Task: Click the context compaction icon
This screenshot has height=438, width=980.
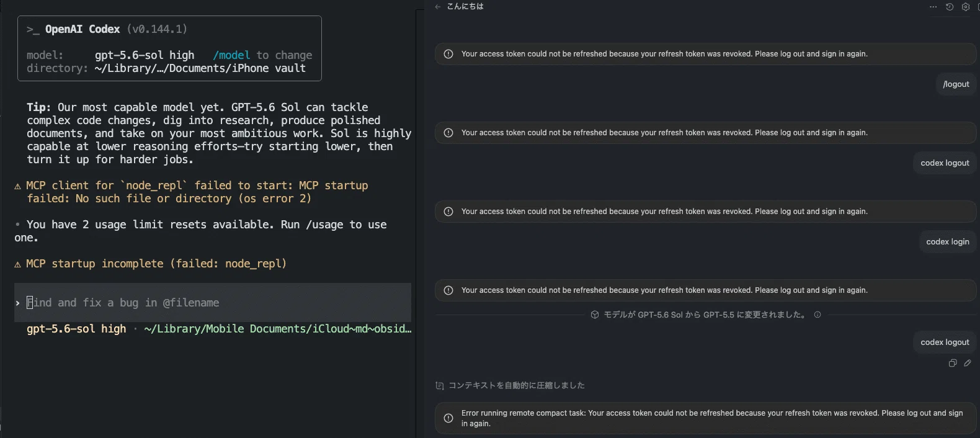Action: (440, 385)
